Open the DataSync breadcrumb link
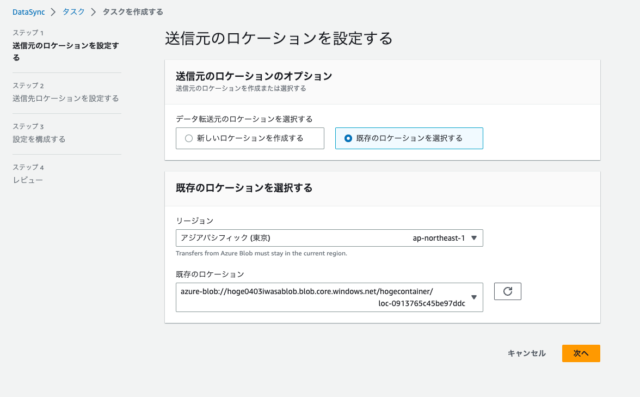Screen dimensions: 640x397 [29, 12]
